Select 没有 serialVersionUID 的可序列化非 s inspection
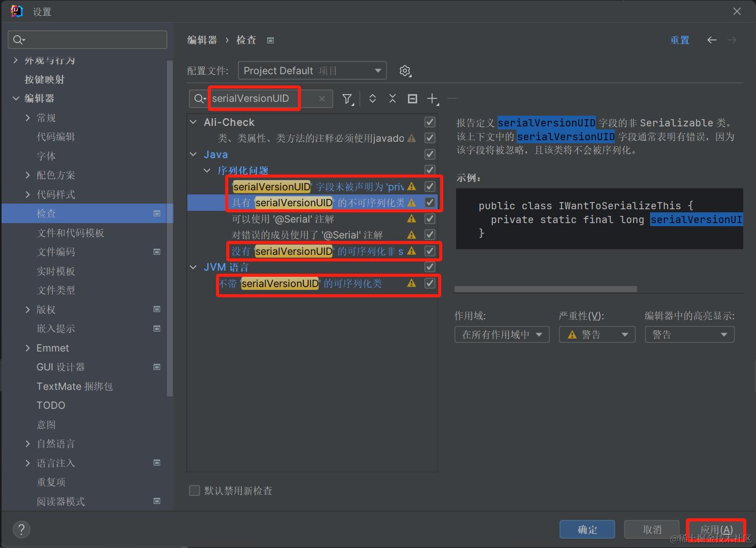This screenshot has height=548, width=756. [312, 251]
